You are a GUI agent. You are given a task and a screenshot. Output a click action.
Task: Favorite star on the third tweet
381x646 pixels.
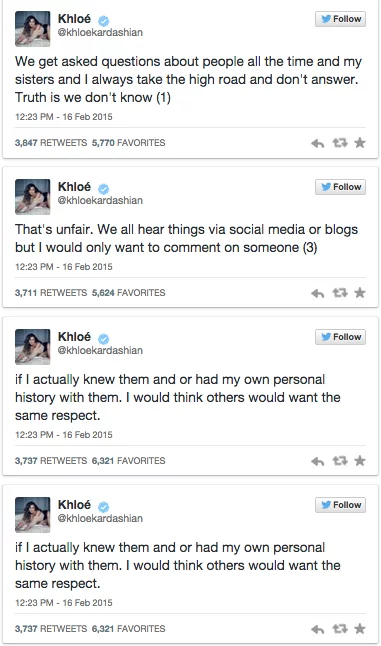pyautogui.click(x=360, y=461)
